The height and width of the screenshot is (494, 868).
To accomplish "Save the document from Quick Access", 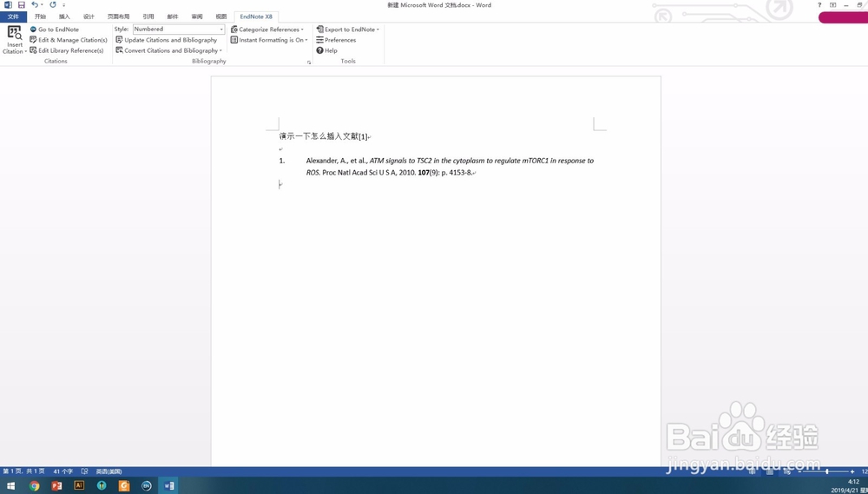I will (x=21, y=5).
